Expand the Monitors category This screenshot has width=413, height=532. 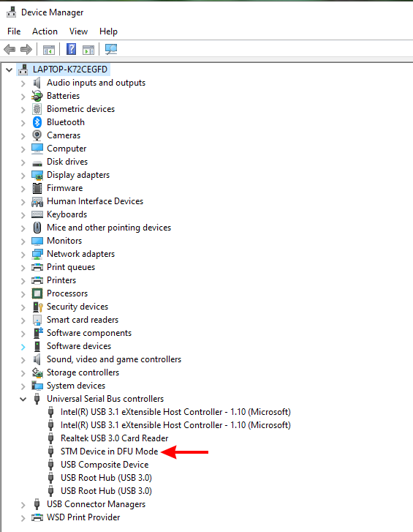pos(23,241)
